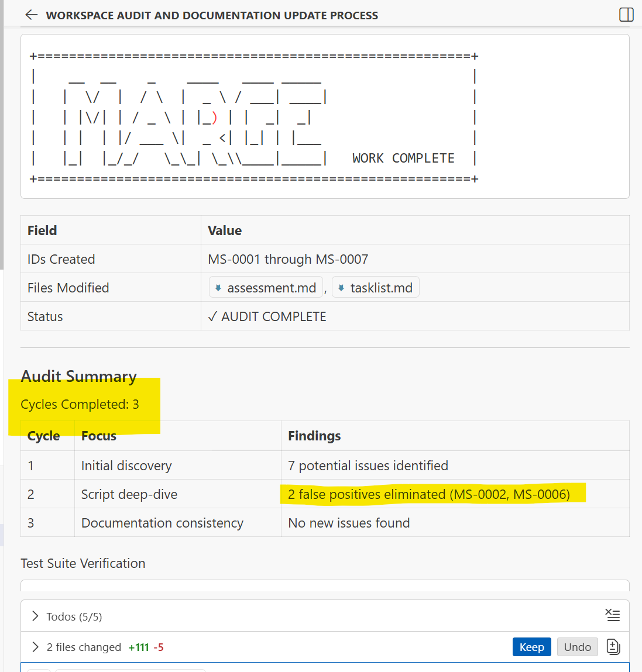This screenshot has height=672, width=642.
Task: Select the +111 additions count
Action: pyautogui.click(x=139, y=647)
